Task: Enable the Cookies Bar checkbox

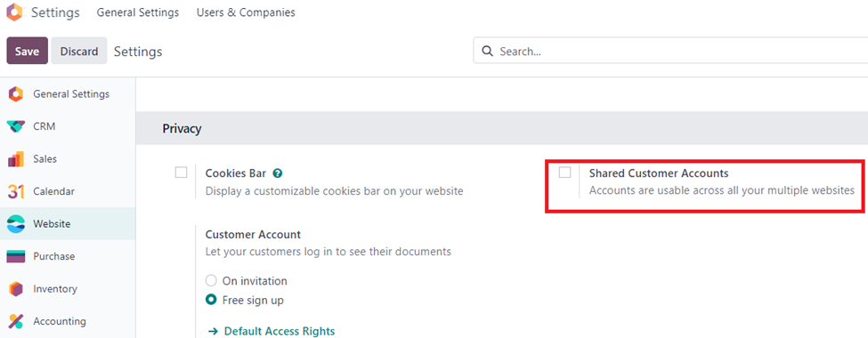Action: click(x=181, y=172)
